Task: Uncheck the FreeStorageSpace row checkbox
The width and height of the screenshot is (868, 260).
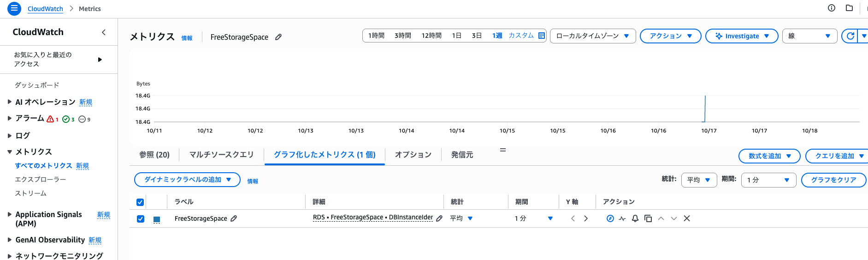Action: (x=140, y=219)
